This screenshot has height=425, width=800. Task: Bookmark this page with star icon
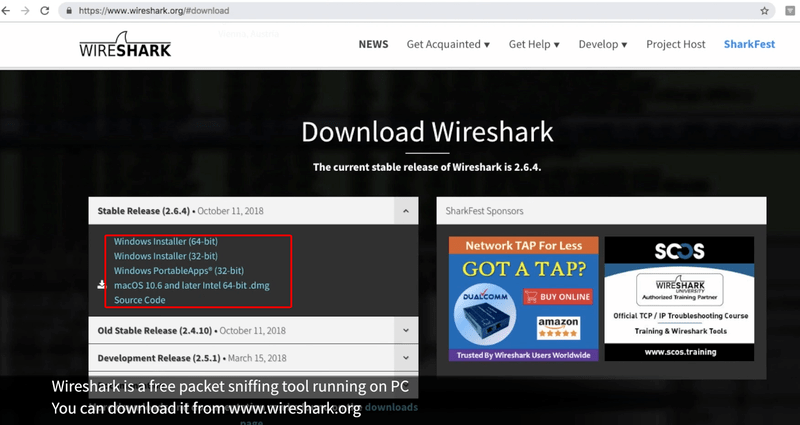tap(765, 10)
